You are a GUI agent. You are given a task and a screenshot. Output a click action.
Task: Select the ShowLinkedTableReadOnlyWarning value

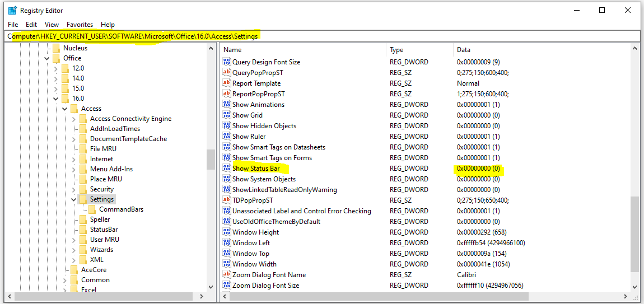click(x=284, y=190)
